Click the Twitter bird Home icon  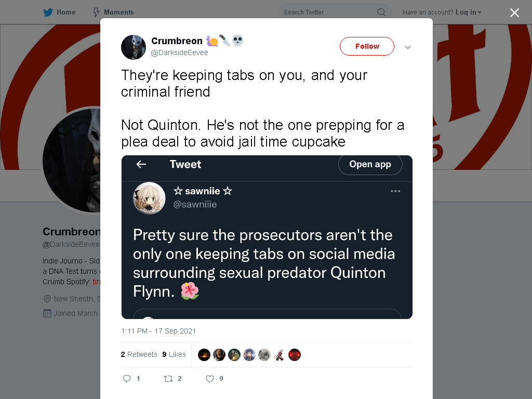tap(48, 12)
